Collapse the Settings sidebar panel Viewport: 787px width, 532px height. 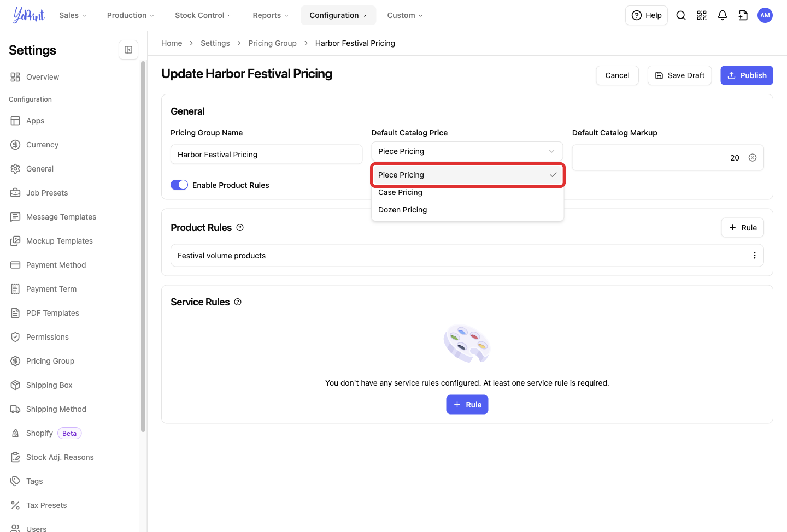[128, 50]
